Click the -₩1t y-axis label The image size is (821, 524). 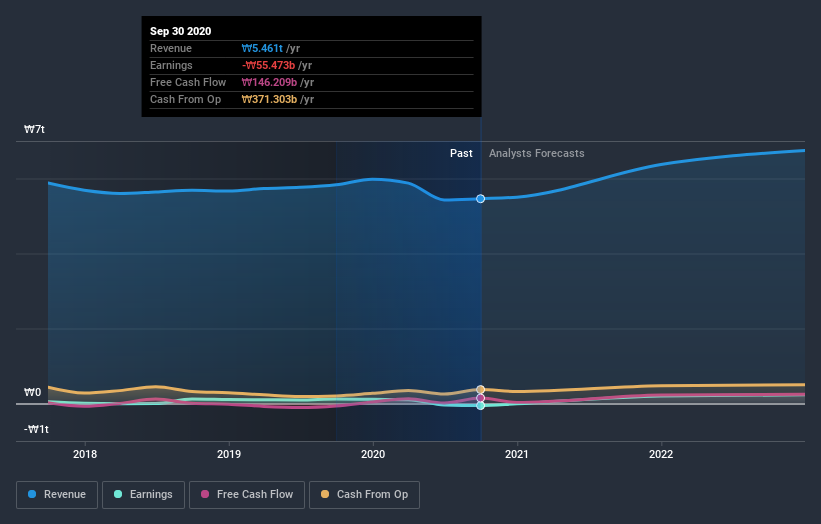[x=36, y=429]
